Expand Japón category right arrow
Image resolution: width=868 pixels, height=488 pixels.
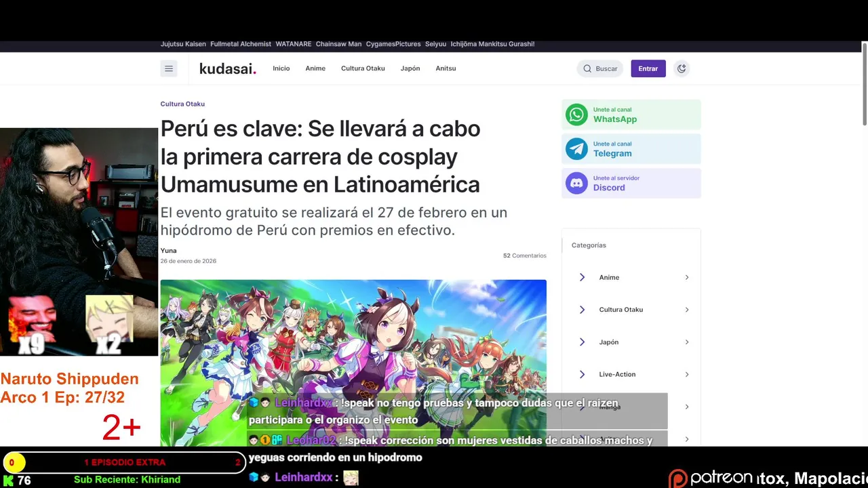pyautogui.click(x=686, y=342)
